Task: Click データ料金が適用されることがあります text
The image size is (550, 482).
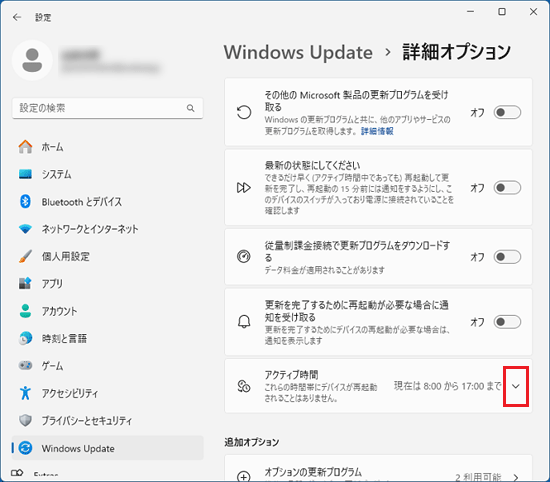Action: (x=324, y=270)
